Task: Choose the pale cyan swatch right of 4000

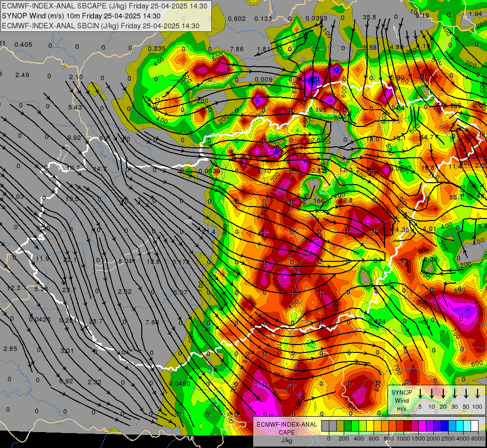Action: (467, 426)
